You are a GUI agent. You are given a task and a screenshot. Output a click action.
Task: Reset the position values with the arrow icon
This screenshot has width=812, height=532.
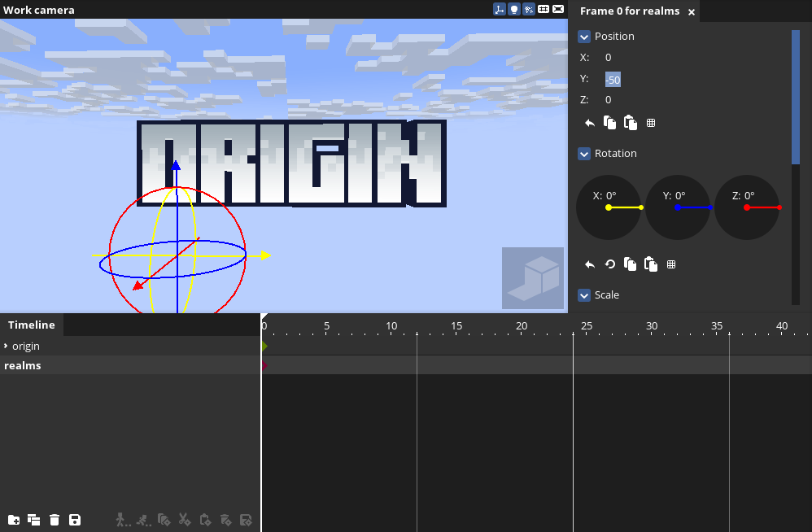(590, 123)
